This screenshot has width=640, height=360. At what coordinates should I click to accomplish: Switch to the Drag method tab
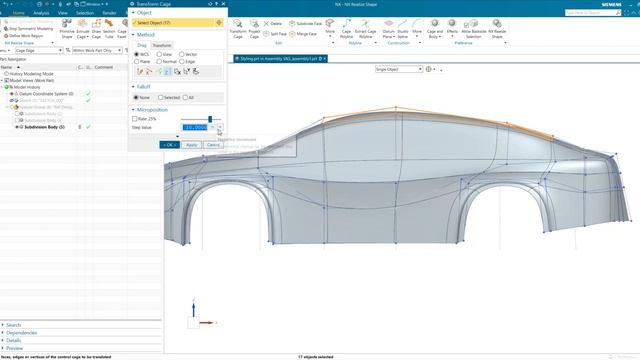[142, 45]
